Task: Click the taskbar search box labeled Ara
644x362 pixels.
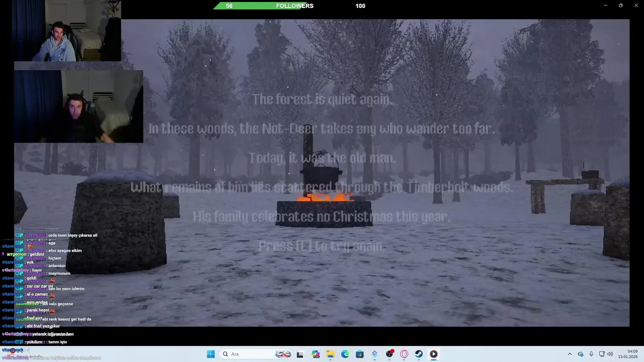Action: (x=257, y=354)
